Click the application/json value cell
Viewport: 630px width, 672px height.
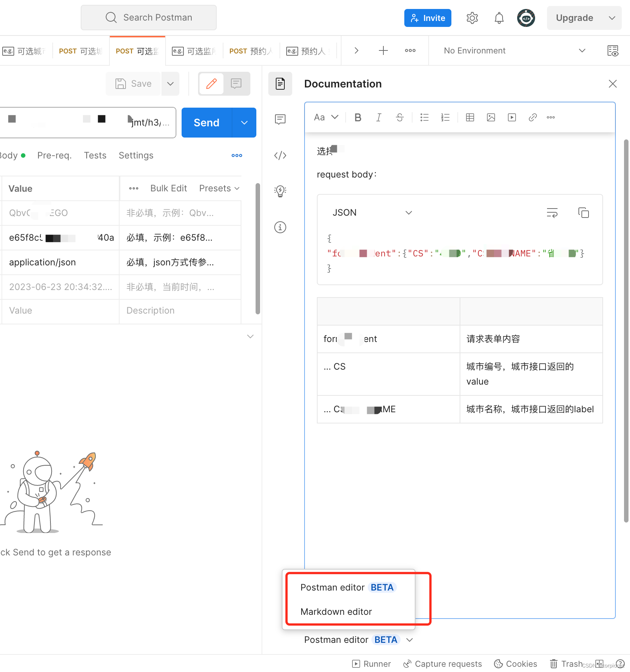coord(60,262)
